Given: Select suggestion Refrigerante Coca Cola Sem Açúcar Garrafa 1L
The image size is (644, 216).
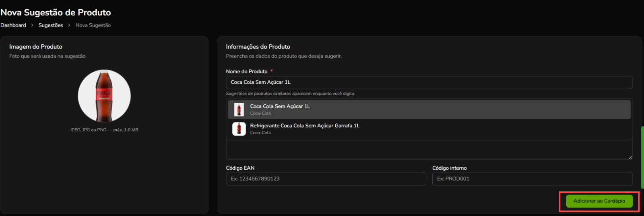Looking at the screenshot, I should coord(429,129).
